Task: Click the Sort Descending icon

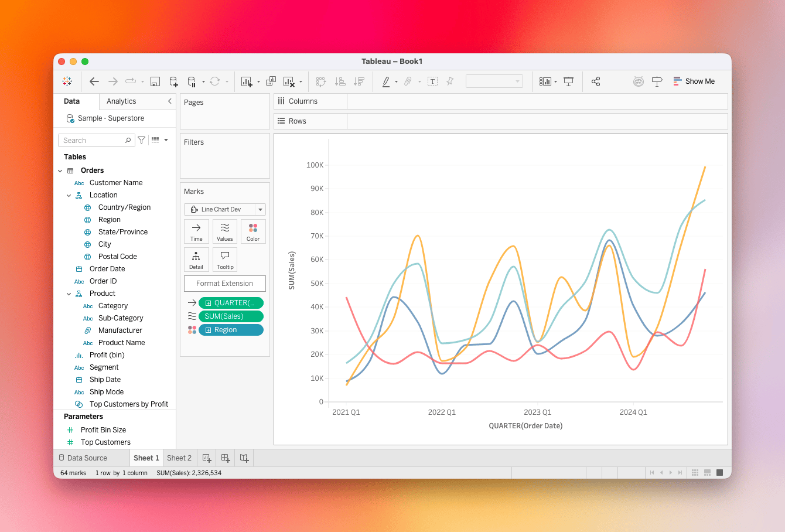Action: (x=359, y=81)
